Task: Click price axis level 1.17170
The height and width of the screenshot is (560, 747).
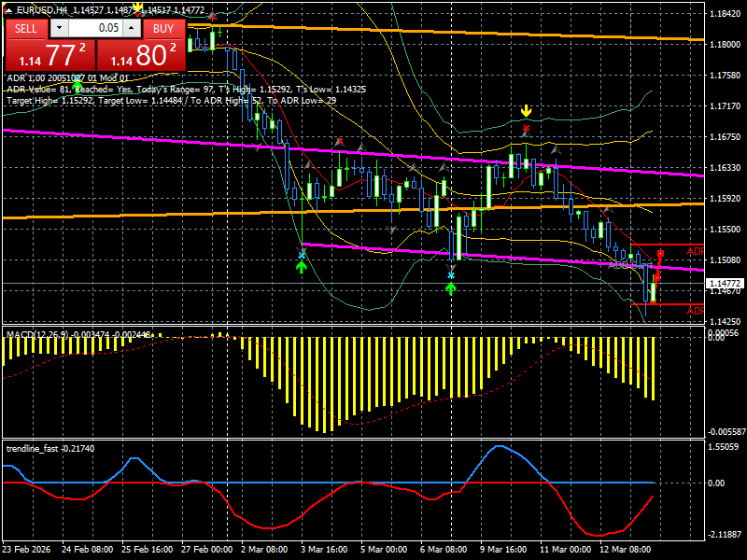Action: [726, 106]
